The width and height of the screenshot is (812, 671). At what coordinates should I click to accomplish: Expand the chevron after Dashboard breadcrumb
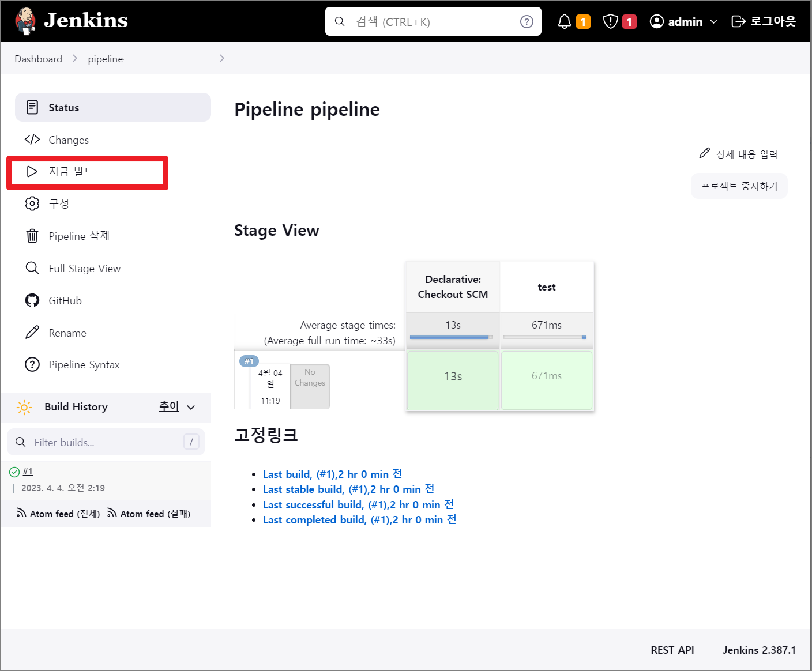click(75, 58)
